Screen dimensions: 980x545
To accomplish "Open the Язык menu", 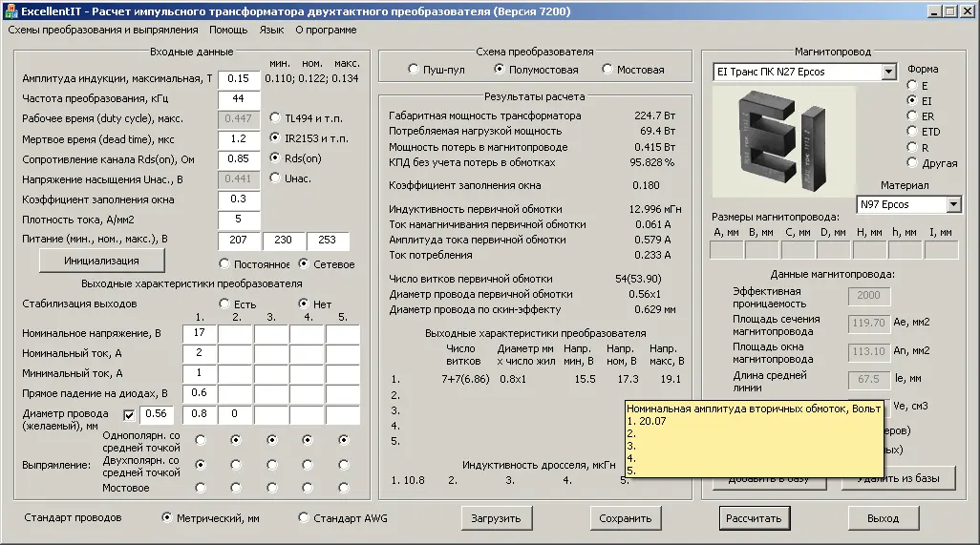I will [x=271, y=30].
